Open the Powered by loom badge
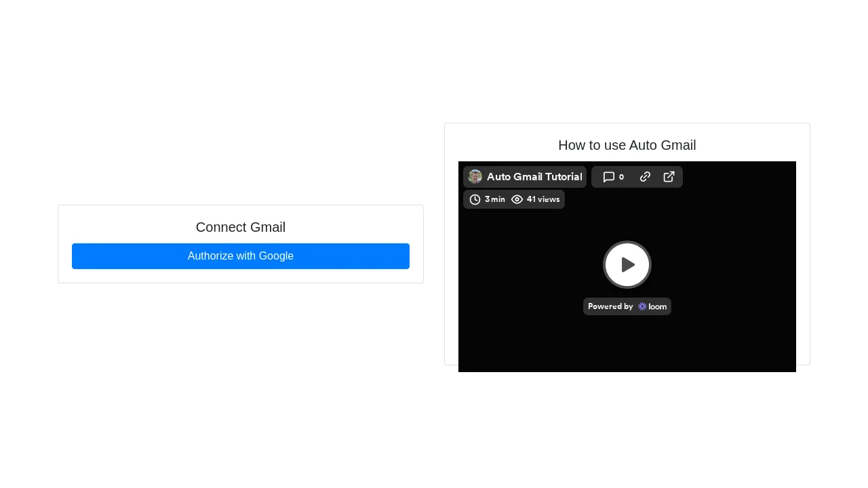The height and width of the screenshot is (488, 868). tap(627, 306)
